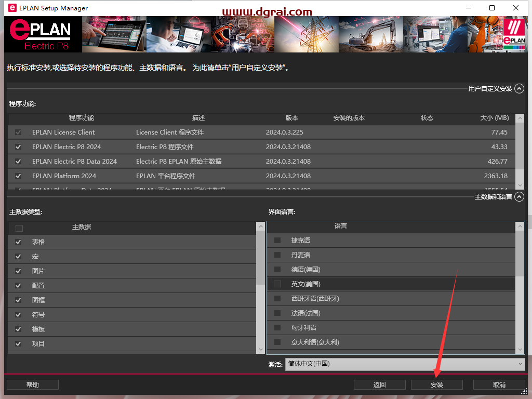The width and height of the screenshot is (532, 399).
Task: Collapse the 主数据和语言 section
Action: pos(519,197)
